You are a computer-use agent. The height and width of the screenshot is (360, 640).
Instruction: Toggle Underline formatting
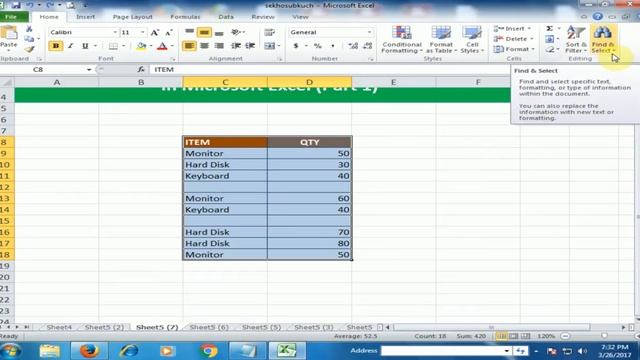[x=85, y=46]
